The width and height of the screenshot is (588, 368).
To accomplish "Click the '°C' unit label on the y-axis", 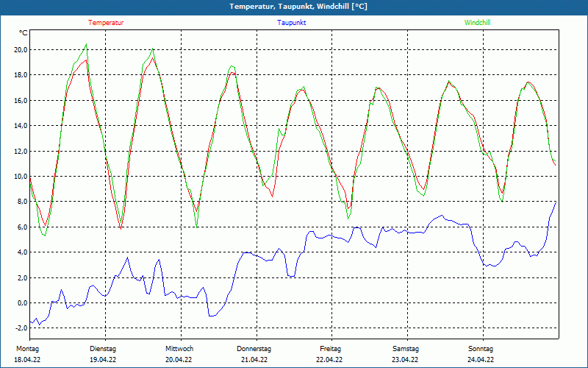I will [x=24, y=33].
